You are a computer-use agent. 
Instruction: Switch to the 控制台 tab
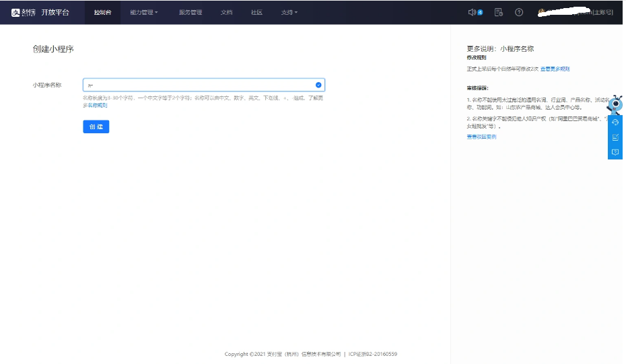[x=102, y=12]
